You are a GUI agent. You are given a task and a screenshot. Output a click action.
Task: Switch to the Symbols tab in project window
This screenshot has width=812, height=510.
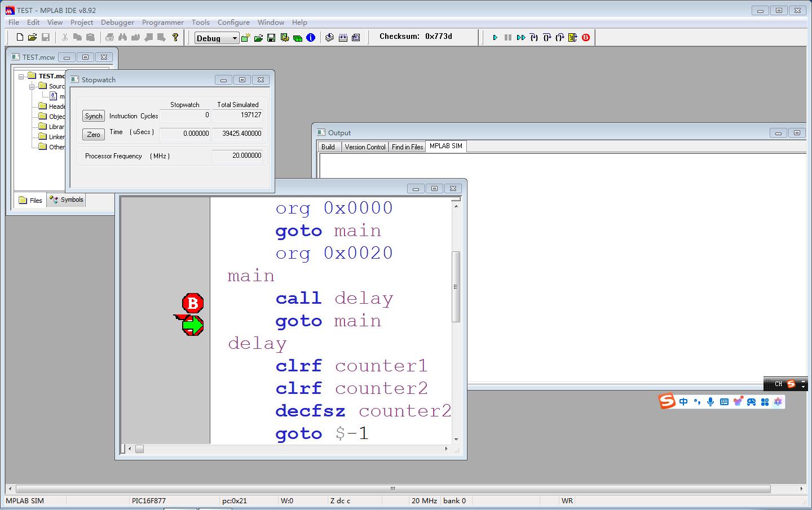[67, 199]
